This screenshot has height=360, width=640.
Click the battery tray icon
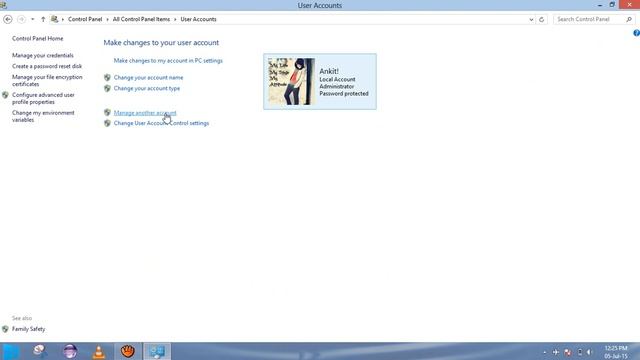579,352
